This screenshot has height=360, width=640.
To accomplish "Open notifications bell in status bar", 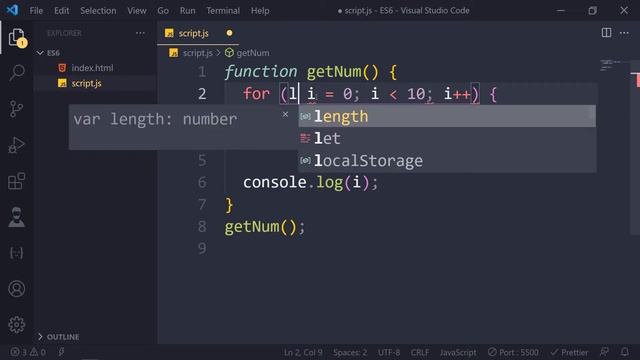I will 624,352.
